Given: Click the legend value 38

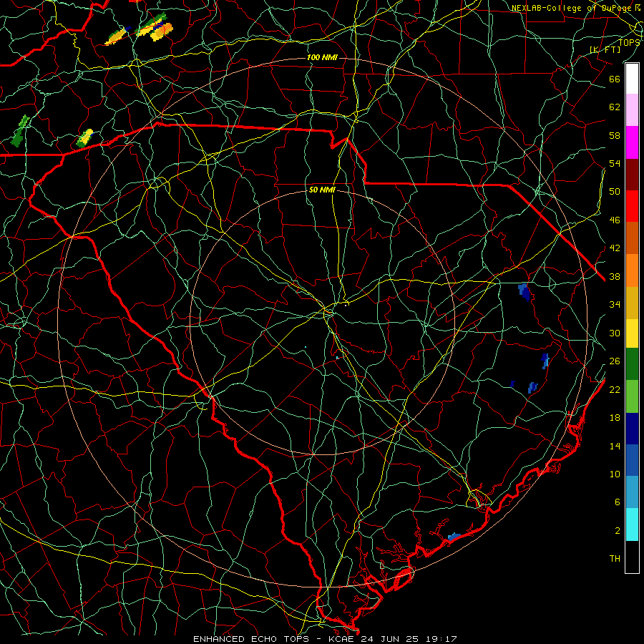Looking at the screenshot, I should pyautogui.click(x=615, y=276).
